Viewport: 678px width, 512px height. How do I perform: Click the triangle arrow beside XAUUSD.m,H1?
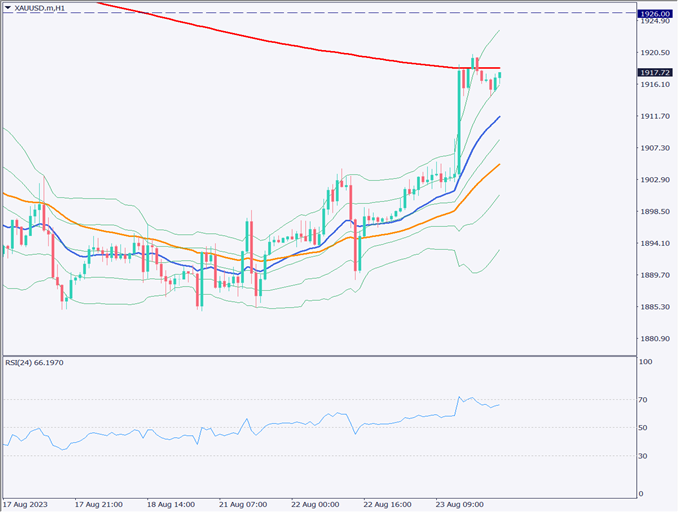point(8,8)
